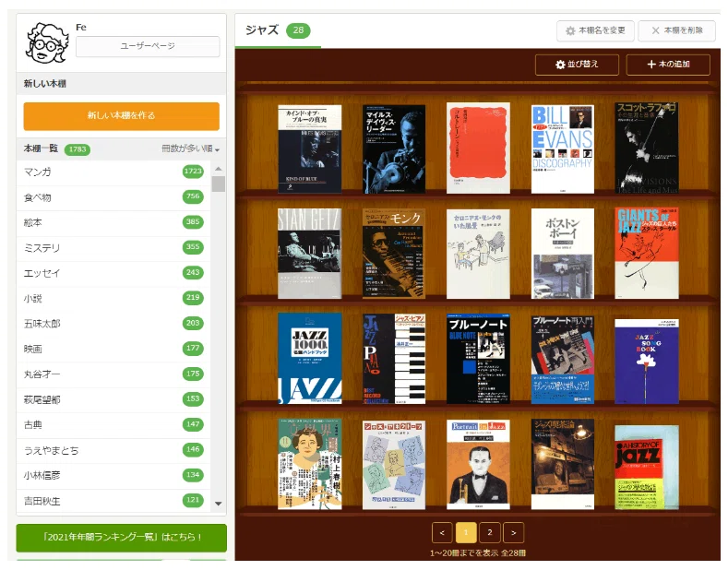This screenshot has height=570, width=728.
Task: Open the ブルーノート Blue Note book cover
Action: click(478, 359)
